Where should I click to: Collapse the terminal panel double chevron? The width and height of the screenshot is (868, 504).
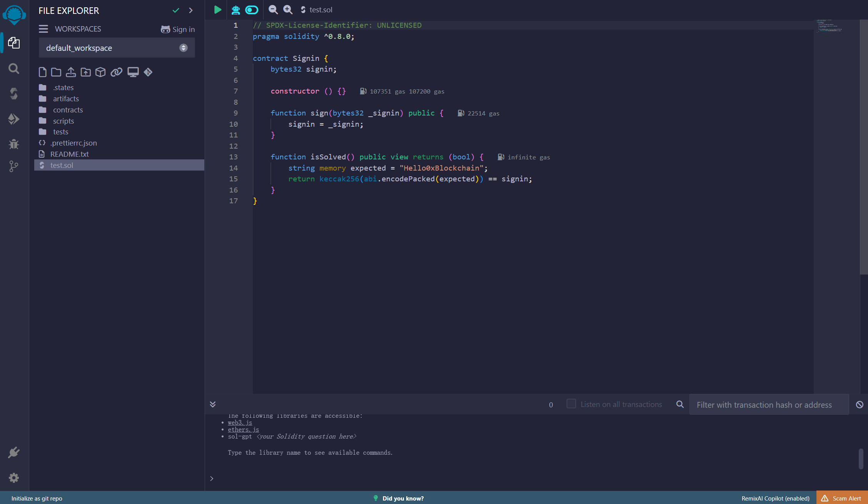pyautogui.click(x=213, y=404)
